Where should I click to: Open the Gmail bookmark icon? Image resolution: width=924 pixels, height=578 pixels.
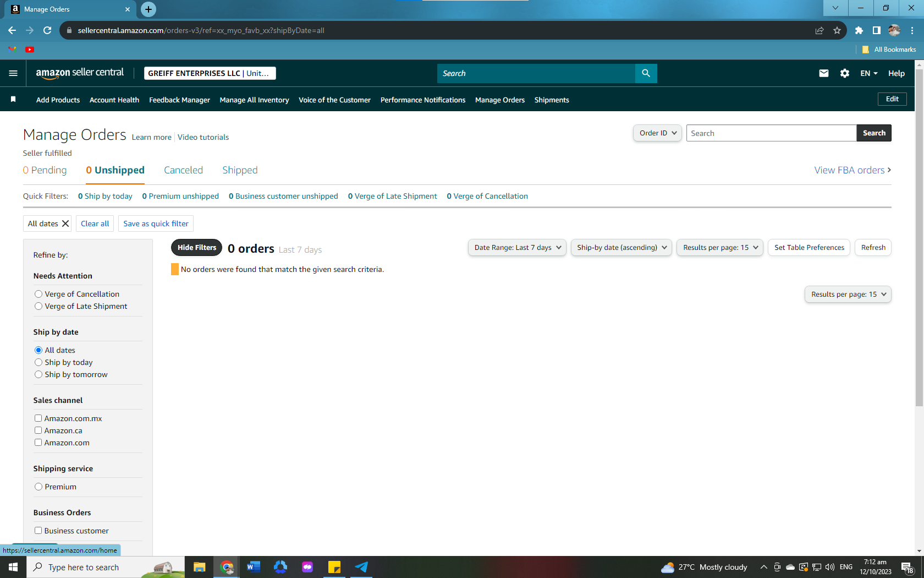pyautogui.click(x=12, y=50)
